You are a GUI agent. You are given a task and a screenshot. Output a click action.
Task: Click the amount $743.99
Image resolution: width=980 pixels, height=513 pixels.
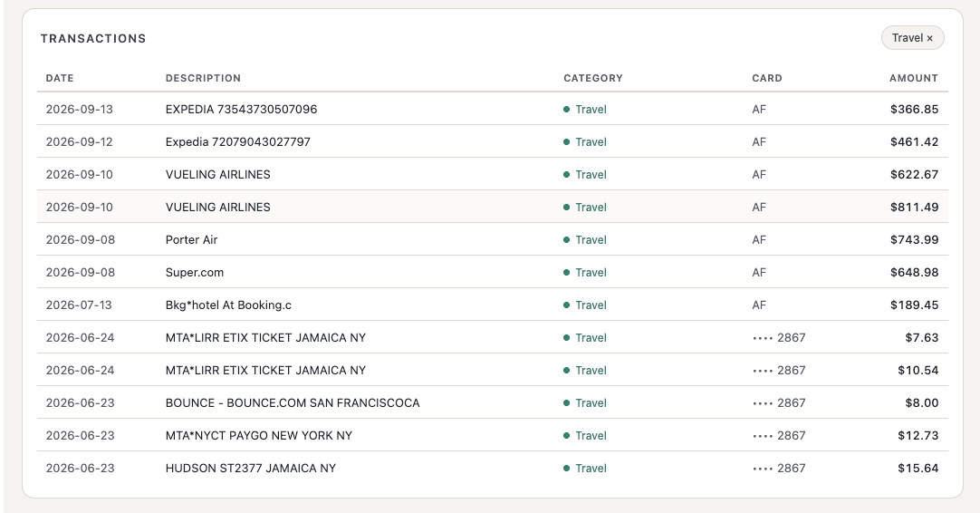click(915, 239)
